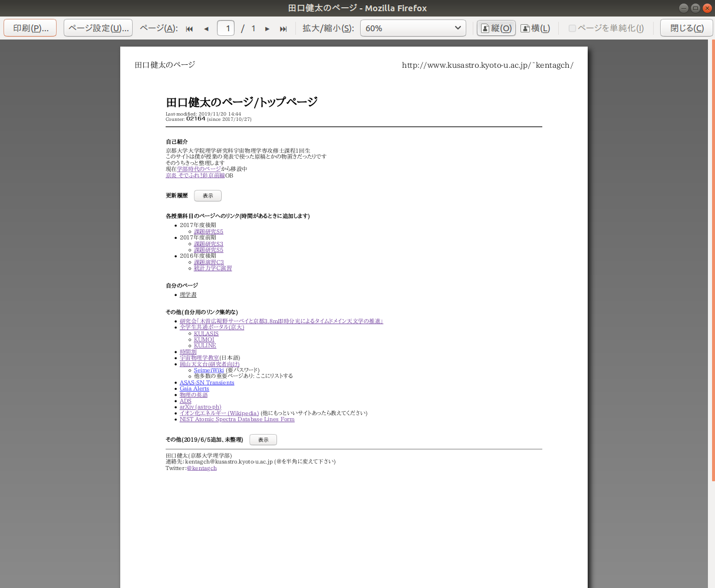Viewport: 715px width, 588px height.
Task: Click the 京炎 そでふれ!彩京前線 link
Action: point(195,176)
